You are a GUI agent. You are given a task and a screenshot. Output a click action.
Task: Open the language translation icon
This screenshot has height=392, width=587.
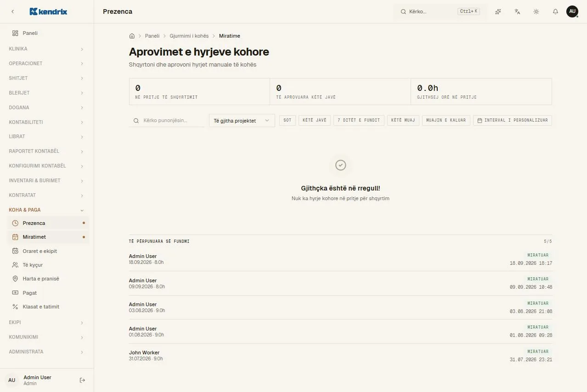point(517,11)
